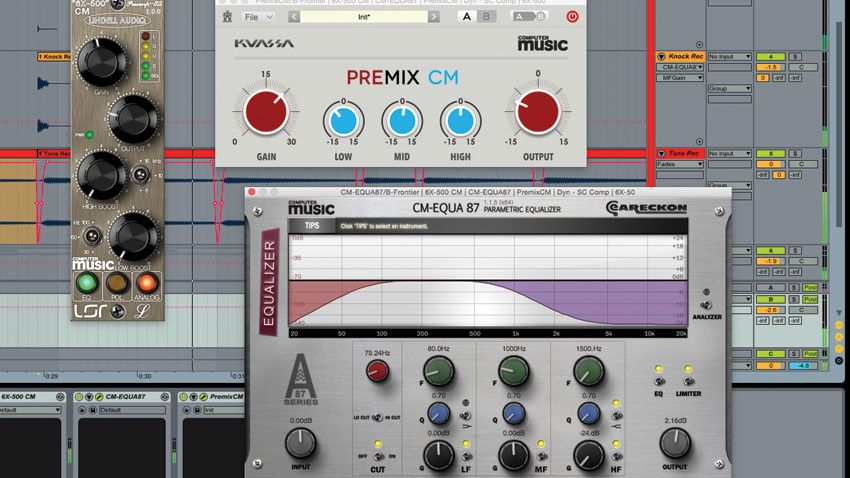The image size is (850, 478).
Task: Toggle the CUT OFF/ON switch
Action: (x=378, y=456)
